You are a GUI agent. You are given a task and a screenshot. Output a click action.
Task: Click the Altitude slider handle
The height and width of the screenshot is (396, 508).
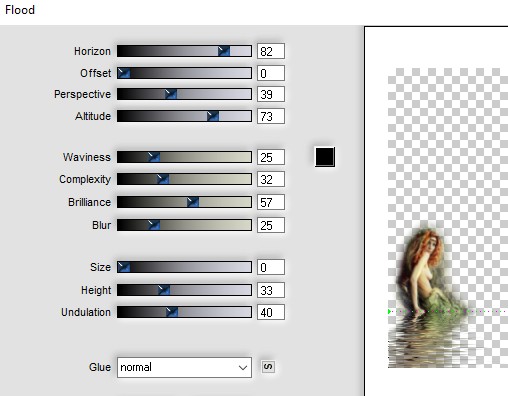(x=213, y=116)
